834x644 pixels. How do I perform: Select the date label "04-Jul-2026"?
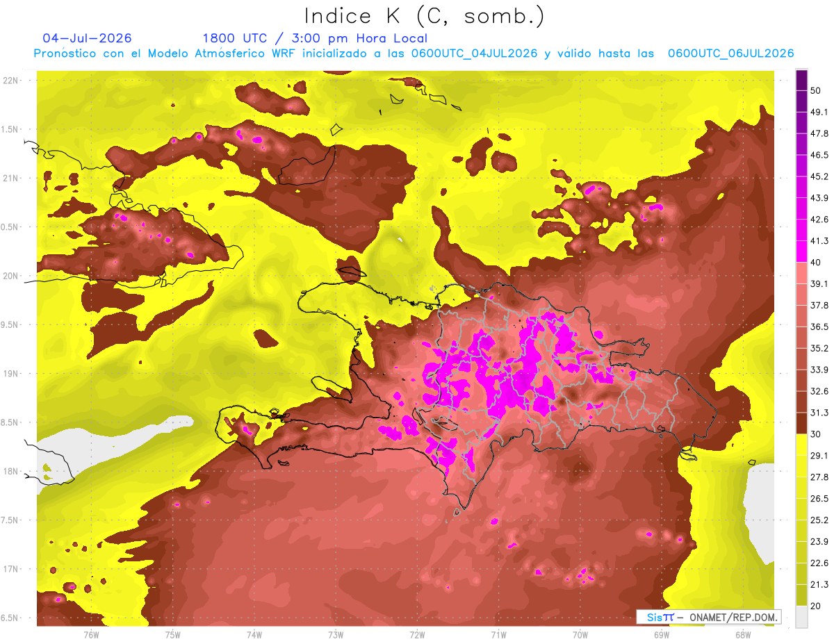point(87,38)
